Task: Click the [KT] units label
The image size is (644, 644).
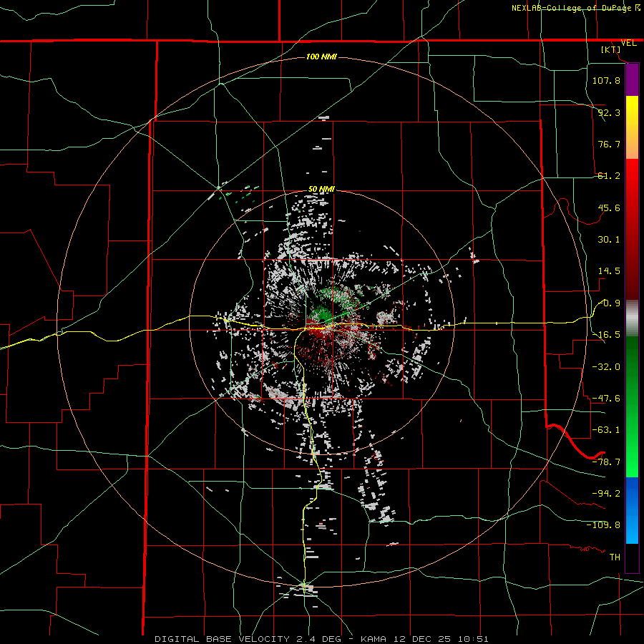Action: (611, 49)
